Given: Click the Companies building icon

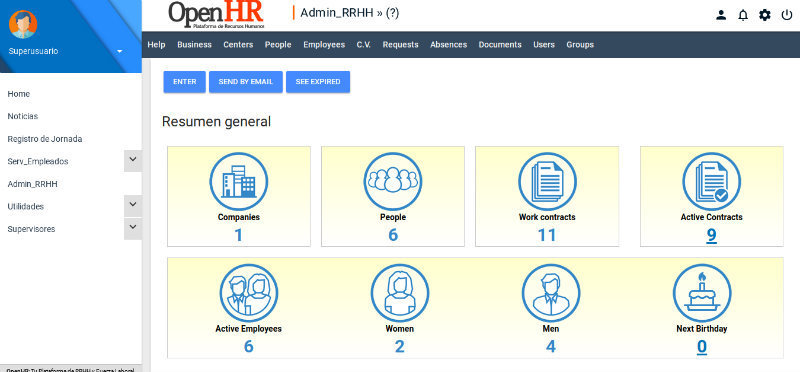Looking at the screenshot, I should [x=239, y=181].
